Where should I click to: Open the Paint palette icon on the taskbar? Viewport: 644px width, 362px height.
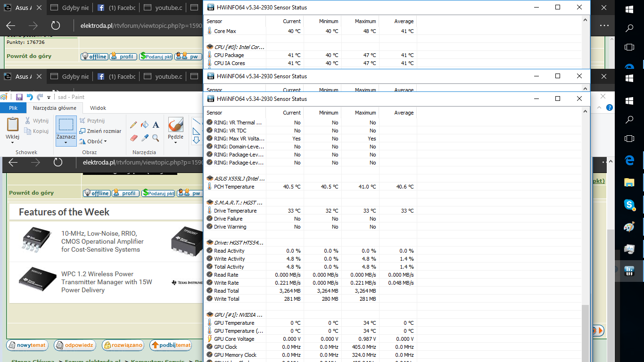[629, 227]
